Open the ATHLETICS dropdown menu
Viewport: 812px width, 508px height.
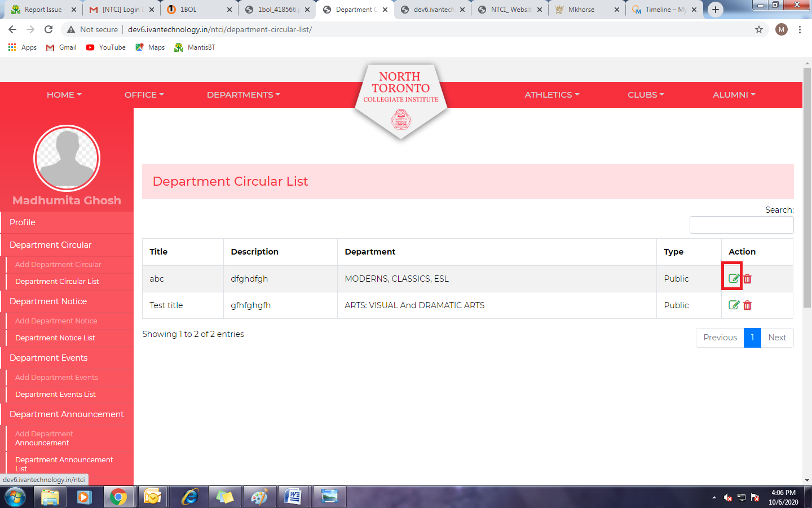point(551,95)
